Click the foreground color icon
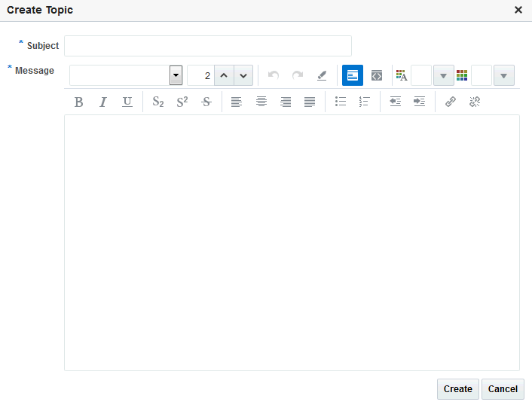Viewport: 532px width, 405px height. tap(402, 75)
